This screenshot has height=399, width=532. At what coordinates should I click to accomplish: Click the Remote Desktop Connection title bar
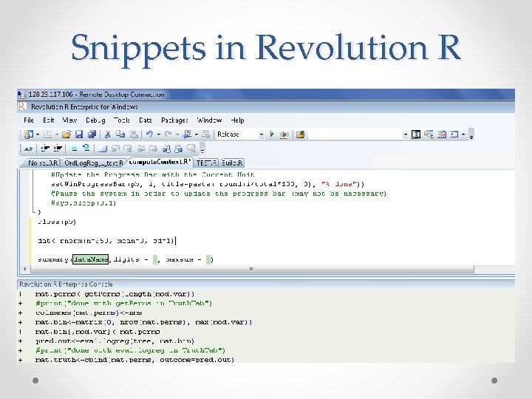(266, 95)
